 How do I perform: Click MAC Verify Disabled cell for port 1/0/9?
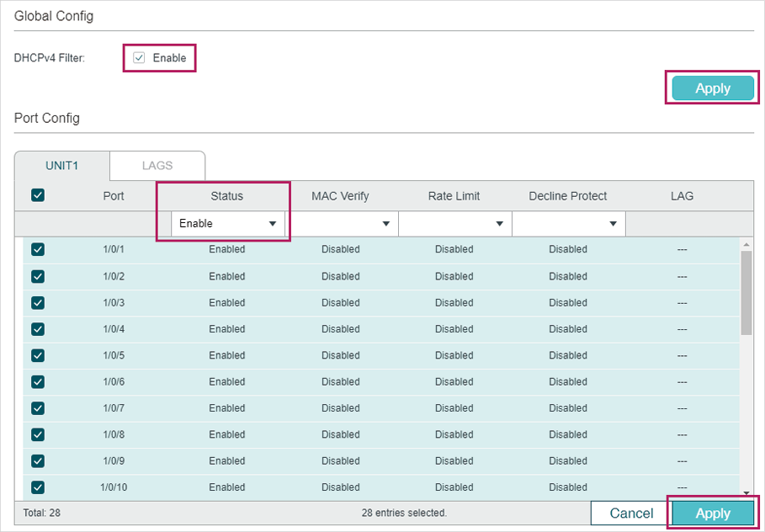click(x=341, y=460)
